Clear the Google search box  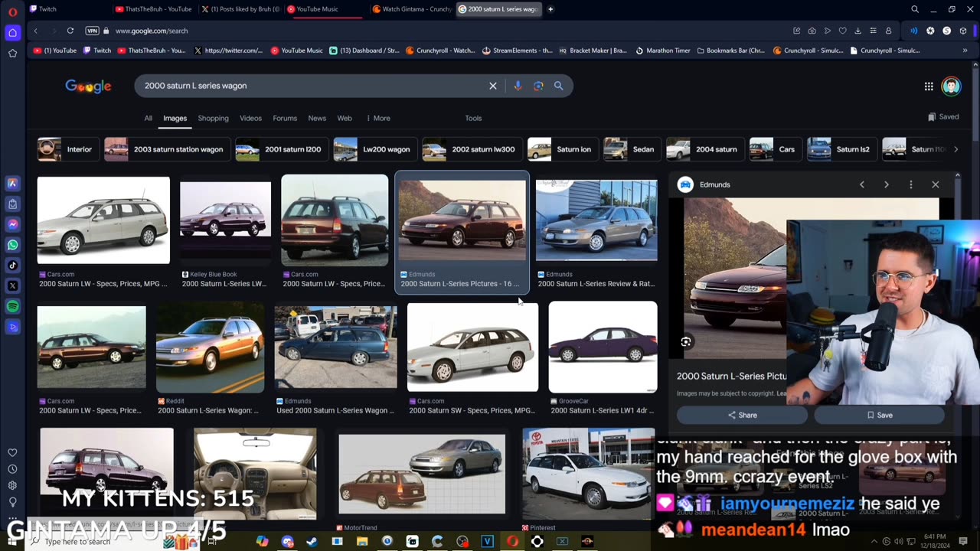(493, 86)
